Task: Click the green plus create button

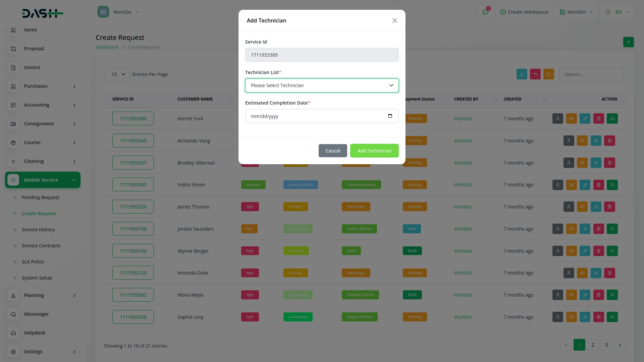Action: coord(628,42)
